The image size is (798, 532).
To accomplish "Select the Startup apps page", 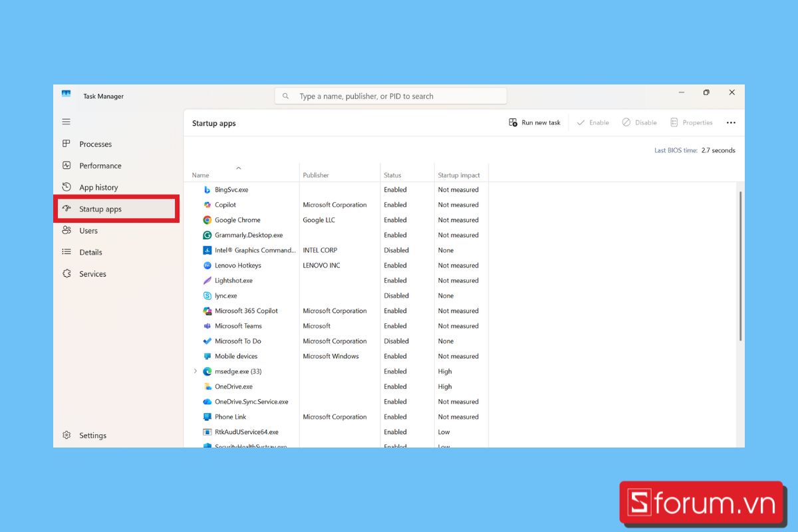I will point(116,209).
